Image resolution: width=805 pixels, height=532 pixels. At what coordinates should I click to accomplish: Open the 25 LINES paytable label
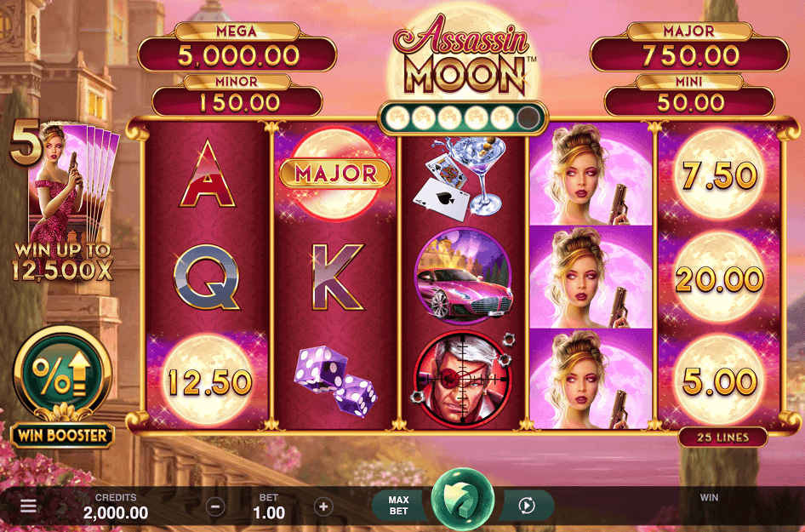722,438
